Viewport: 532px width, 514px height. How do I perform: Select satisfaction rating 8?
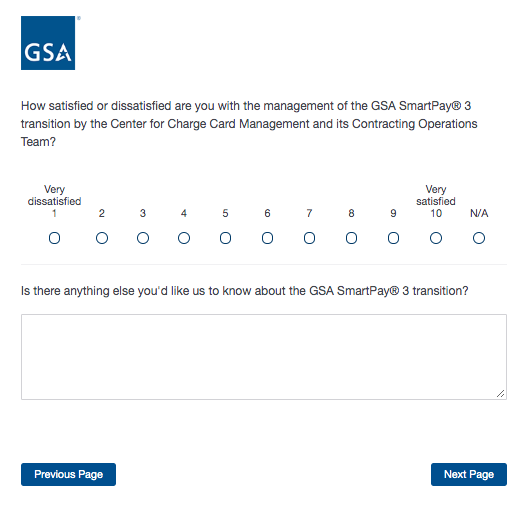tap(351, 238)
